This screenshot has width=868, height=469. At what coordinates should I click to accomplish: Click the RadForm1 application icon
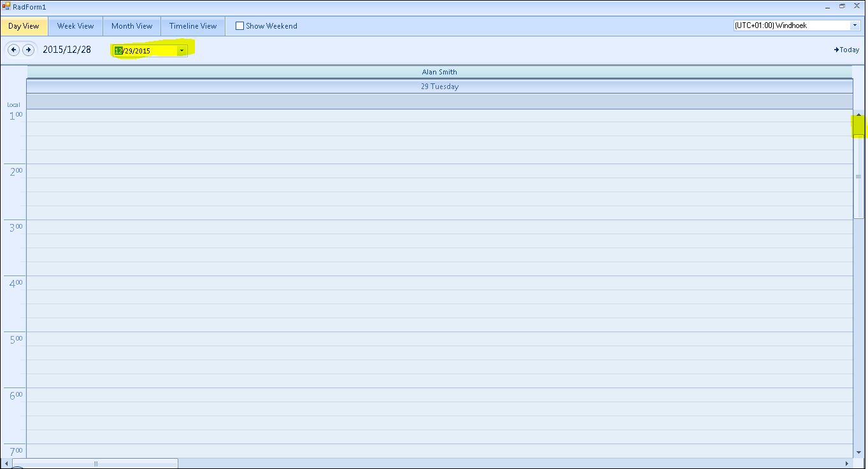pyautogui.click(x=6, y=6)
